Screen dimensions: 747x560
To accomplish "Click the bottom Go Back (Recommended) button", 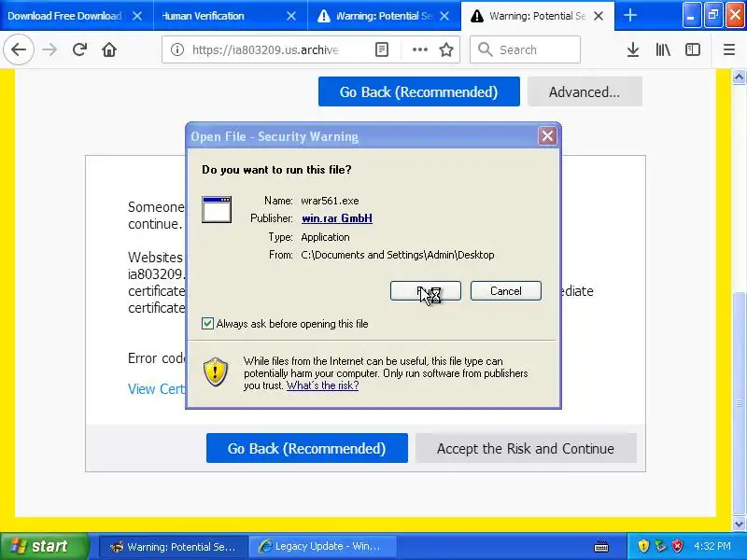I will 307,448.
